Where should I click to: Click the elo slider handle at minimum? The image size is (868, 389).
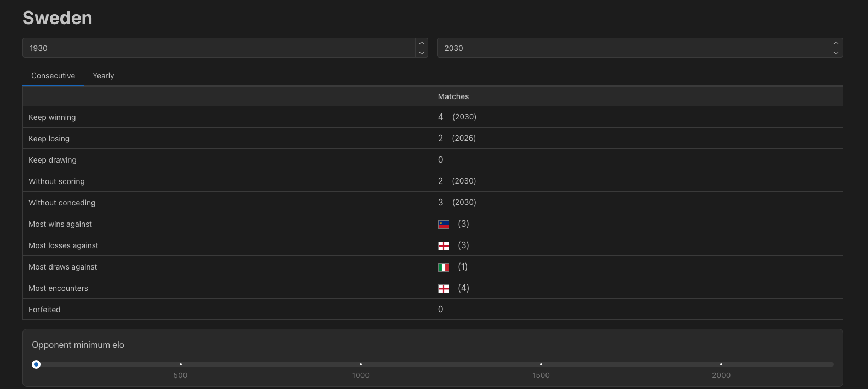36,364
